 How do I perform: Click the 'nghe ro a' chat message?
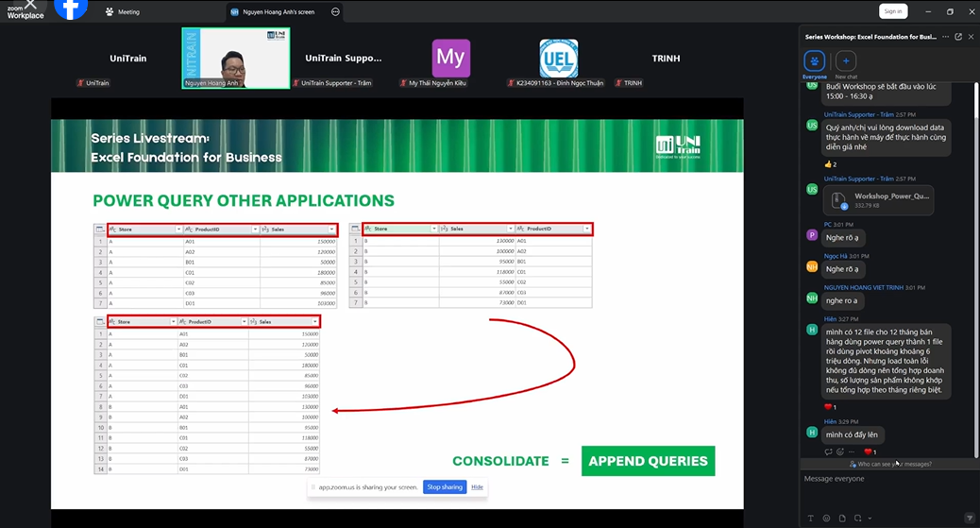[x=842, y=301]
